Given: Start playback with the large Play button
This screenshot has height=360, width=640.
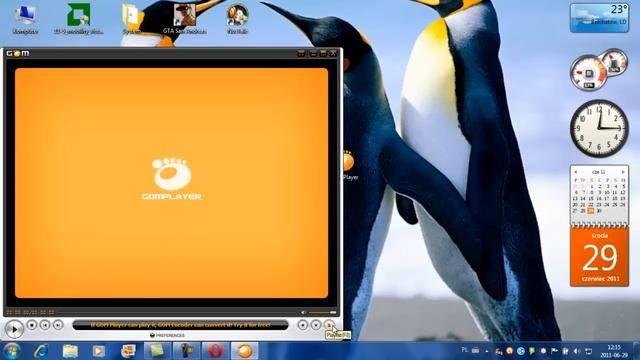Looking at the screenshot, I should pyautogui.click(x=14, y=329).
